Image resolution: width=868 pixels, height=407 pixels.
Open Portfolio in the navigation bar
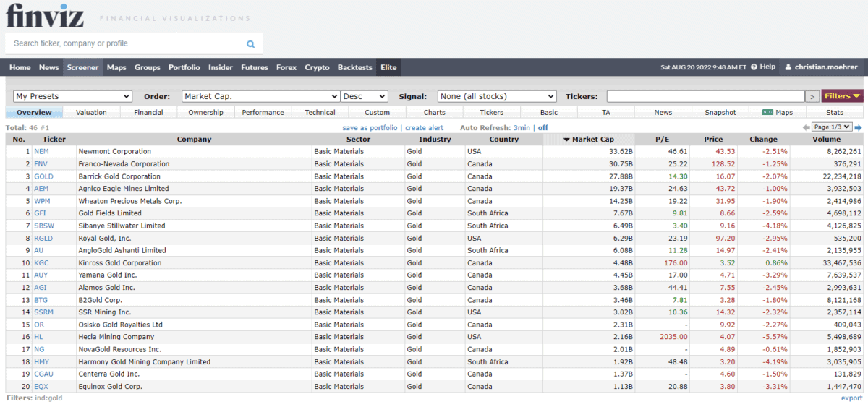(184, 67)
